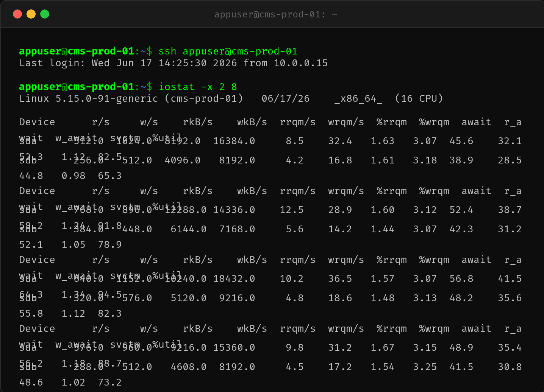Click the r_await value 30.8
Viewport: 544px width, 392px height.
point(510,367)
